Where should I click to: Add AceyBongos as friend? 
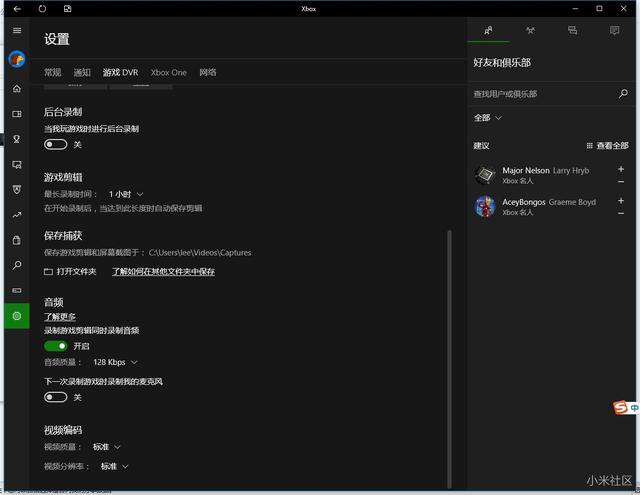tap(621, 200)
